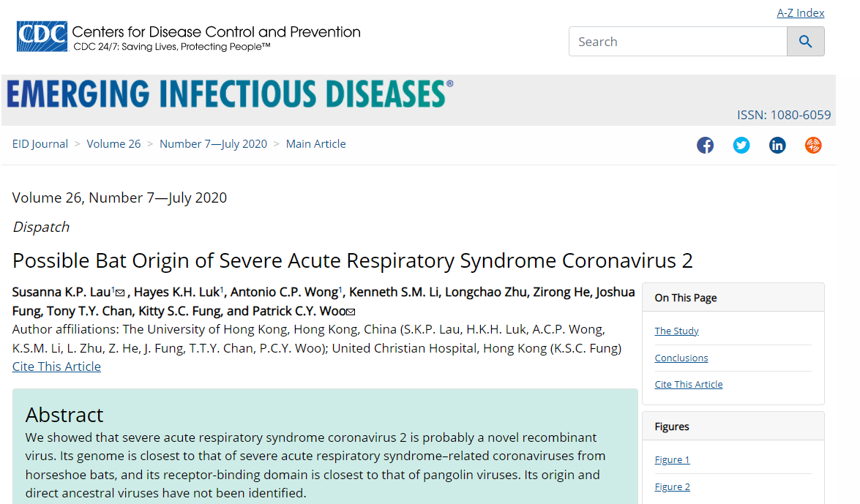Image resolution: width=860 pixels, height=504 pixels.
Task: Click email icon next to Susanna K.P. Lau
Action: pyautogui.click(x=120, y=293)
